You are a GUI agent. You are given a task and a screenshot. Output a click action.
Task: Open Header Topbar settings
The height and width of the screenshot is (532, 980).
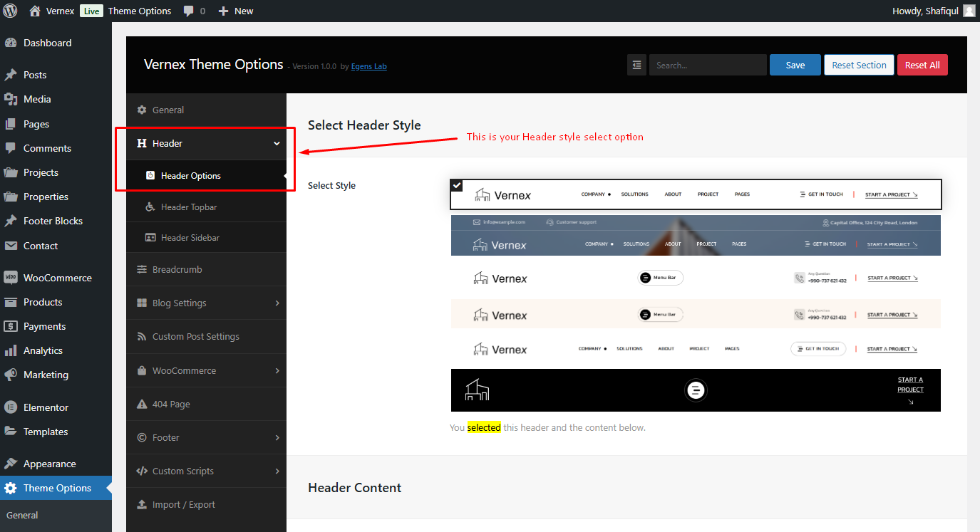[x=206, y=207]
